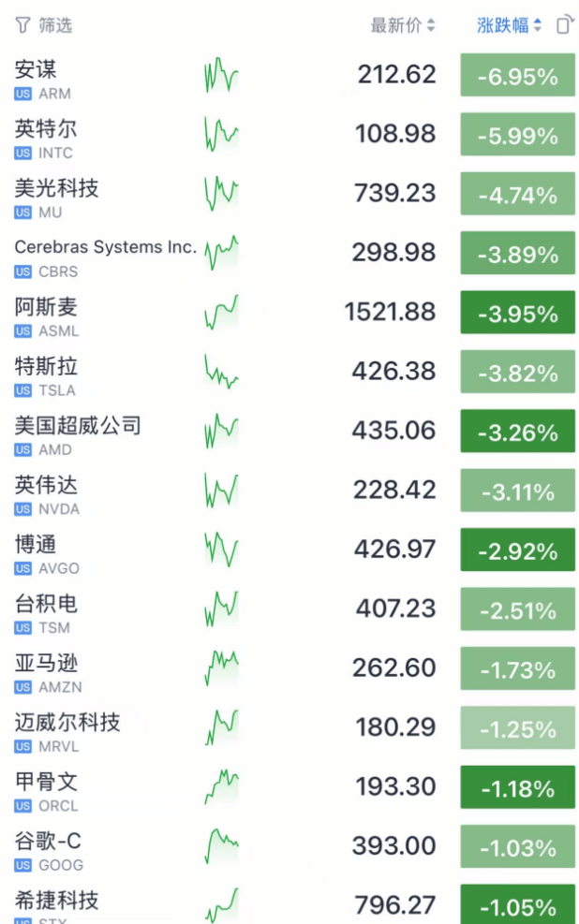The width and height of the screenshot is (579, 924).
Task: Sort by 涨跌幅 column arrows
Action: coord(538,25)
